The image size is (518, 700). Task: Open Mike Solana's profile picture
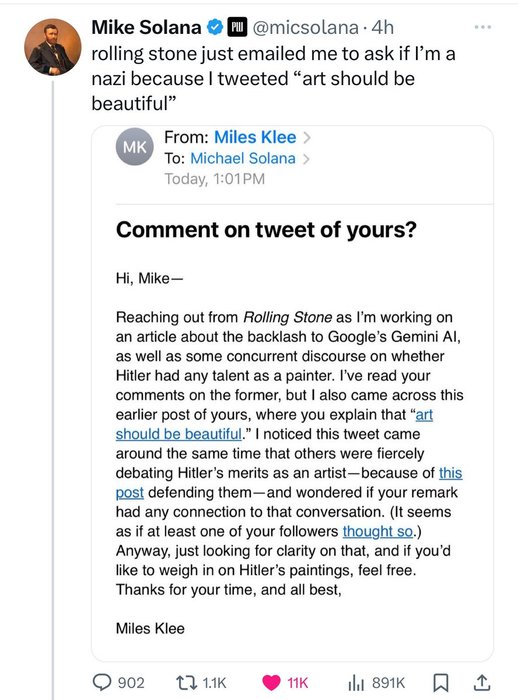53,47
